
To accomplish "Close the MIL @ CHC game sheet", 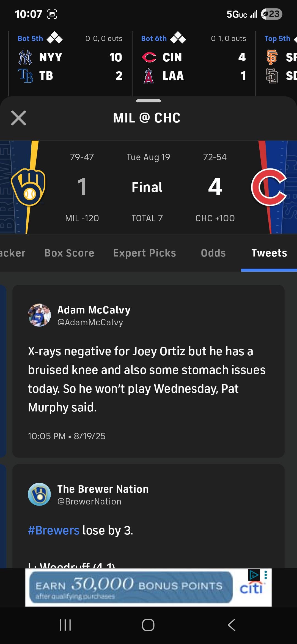I will click(19, 118).
